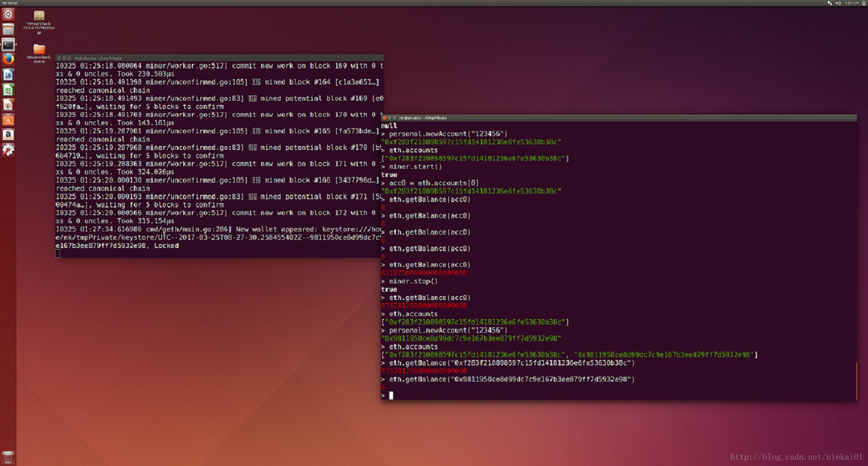Open LibreOffice Impress from launcher
This screenshot has width=868, height=466.
(8, 105)
